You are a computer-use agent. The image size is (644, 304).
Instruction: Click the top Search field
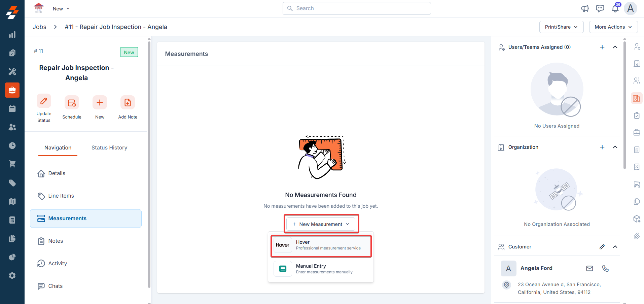[357, 8]
